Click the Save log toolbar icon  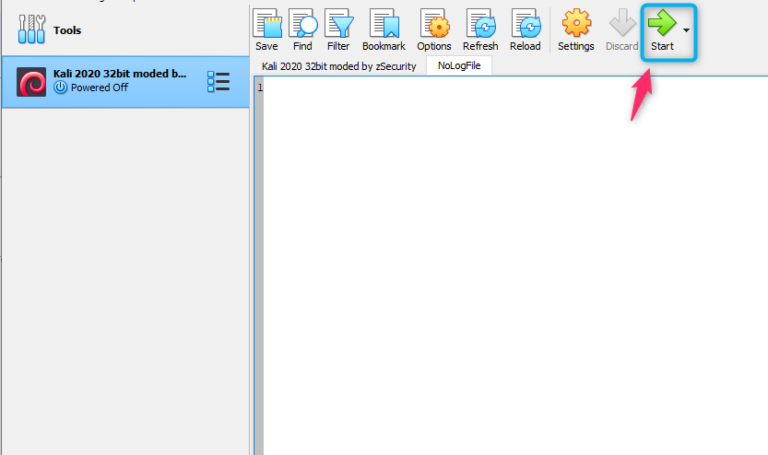266,24
